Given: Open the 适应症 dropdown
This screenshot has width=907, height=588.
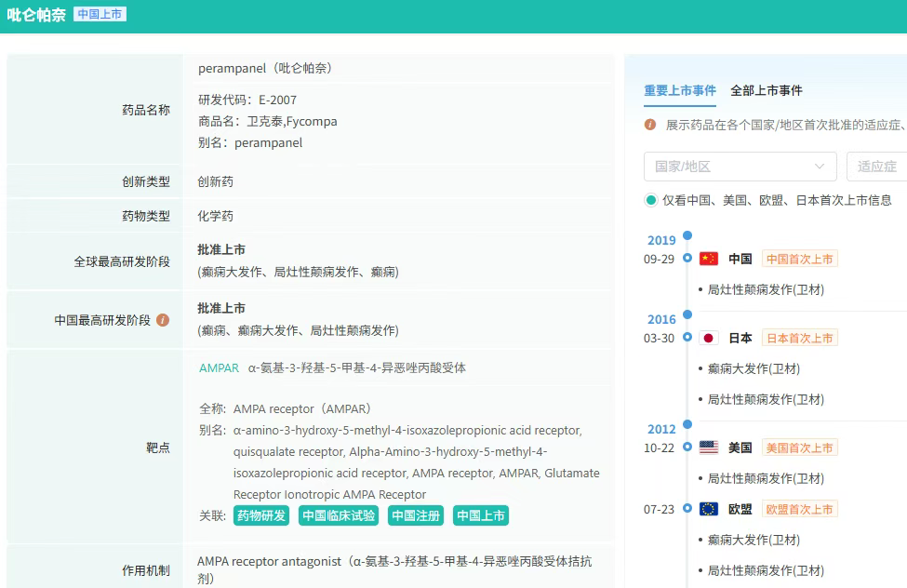Looking at the screenshot, I should click(x=876, y=167).
